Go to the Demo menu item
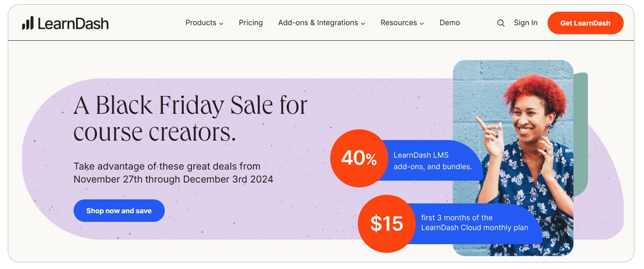The height and width of the screenshot is (269, 644). (450, 23)
